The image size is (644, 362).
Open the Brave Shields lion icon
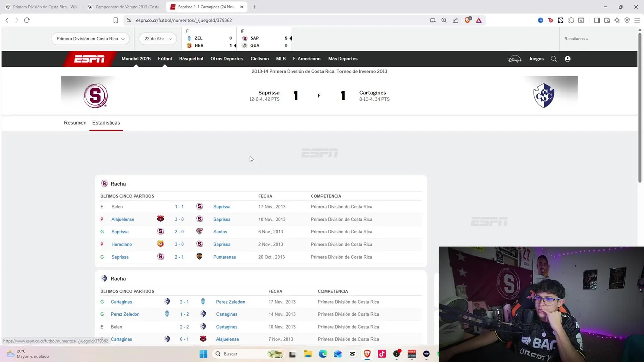[468, 20]
